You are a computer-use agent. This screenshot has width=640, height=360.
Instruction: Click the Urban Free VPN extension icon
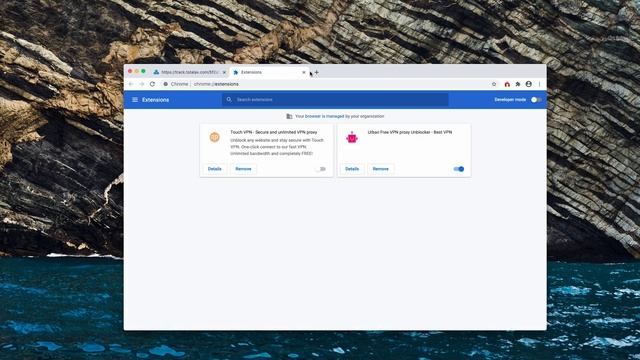(352, 137)
